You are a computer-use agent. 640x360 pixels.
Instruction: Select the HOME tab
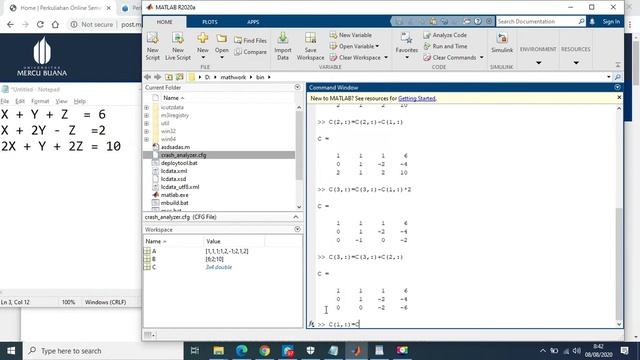click(x=164, y=22)
